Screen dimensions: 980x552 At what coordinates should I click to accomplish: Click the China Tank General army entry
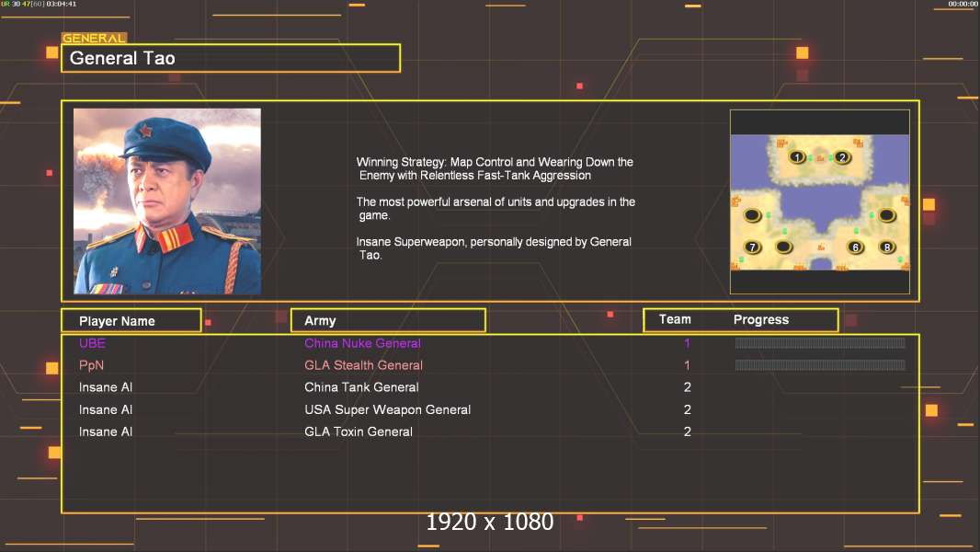click(362, 387)
